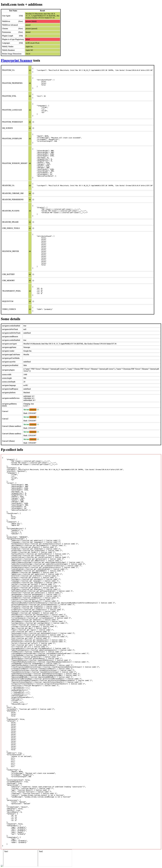
Task: Click the 'Test Name' column header
Action: coord(13,11)
